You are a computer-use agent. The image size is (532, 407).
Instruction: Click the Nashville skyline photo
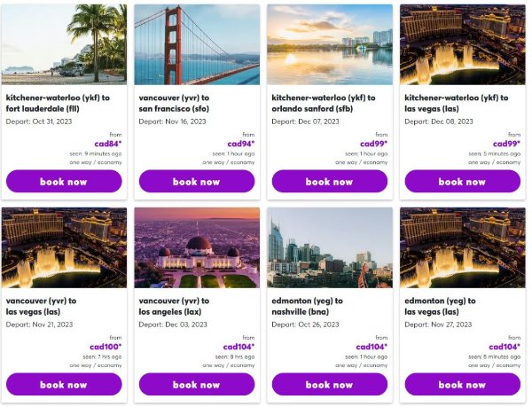(x=330, y=247)
